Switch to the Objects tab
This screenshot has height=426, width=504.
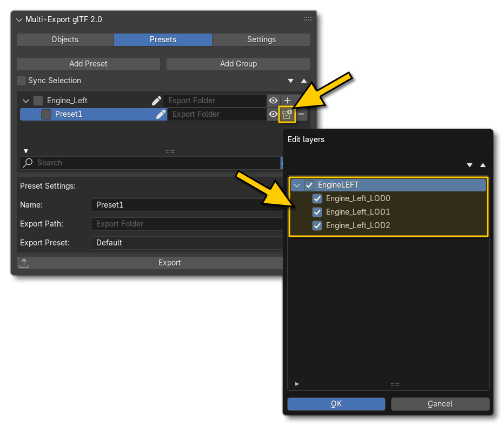65,39
